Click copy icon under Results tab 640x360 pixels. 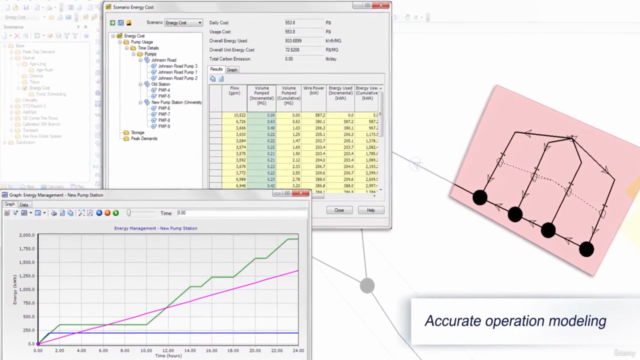pos(213,79)
